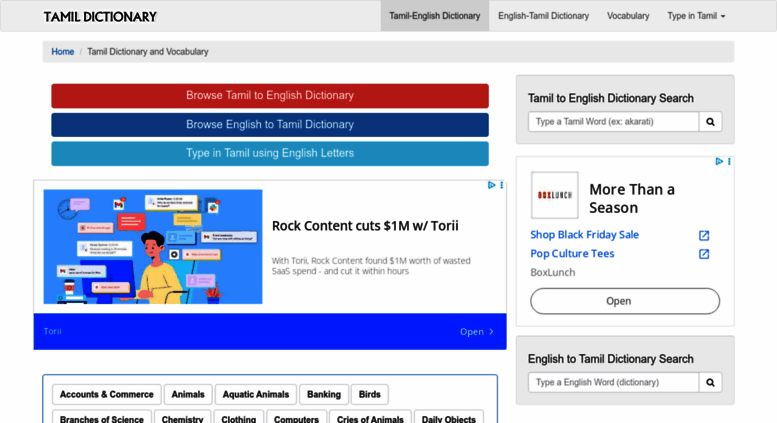The width and height of the screenshot is (777, 423).
Task: Open the English-Tamil Dictionary menu item
Action: click(543, 16)
